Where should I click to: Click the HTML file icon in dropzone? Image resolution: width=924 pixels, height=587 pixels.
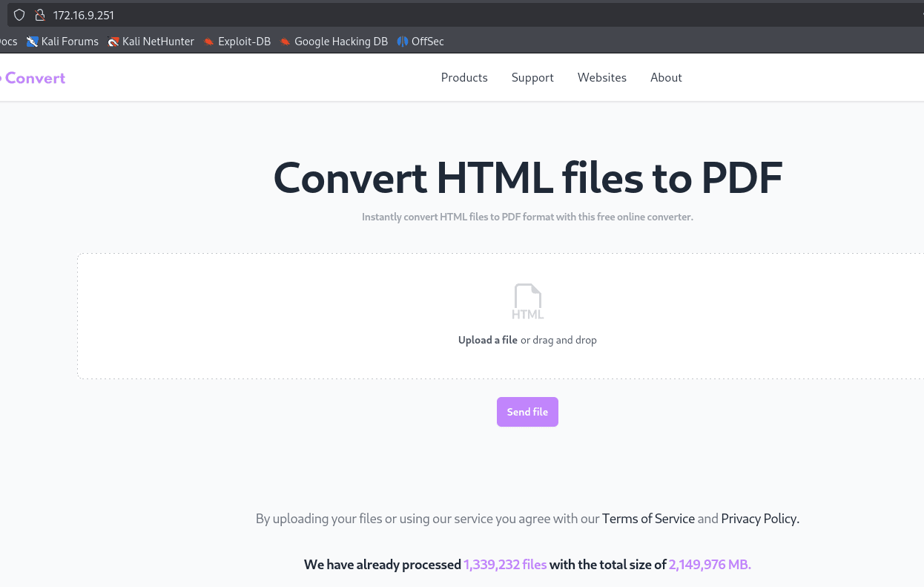528,302
